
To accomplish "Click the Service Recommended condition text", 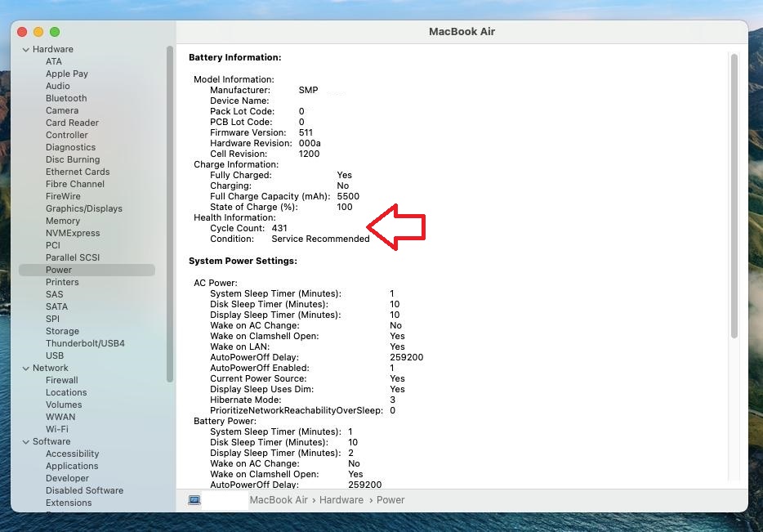I will point(320,239).
